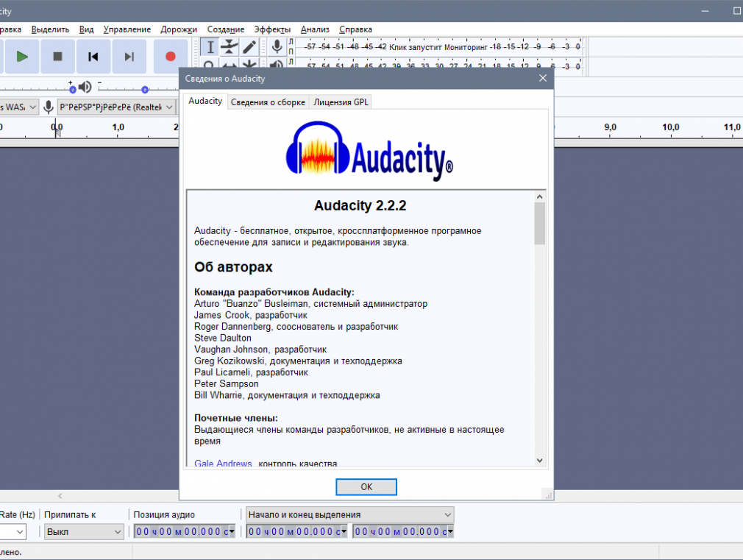Viewport: 743px width, 560px height.
Task: Open the Анализ menu
Action: click(x=315, y=29)
